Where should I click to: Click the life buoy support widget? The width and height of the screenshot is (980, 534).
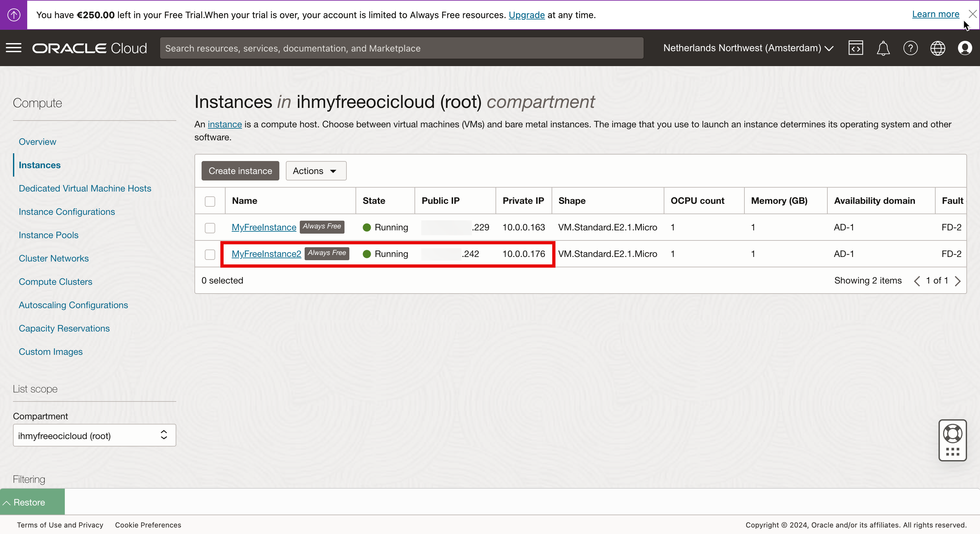pos(952,434)
